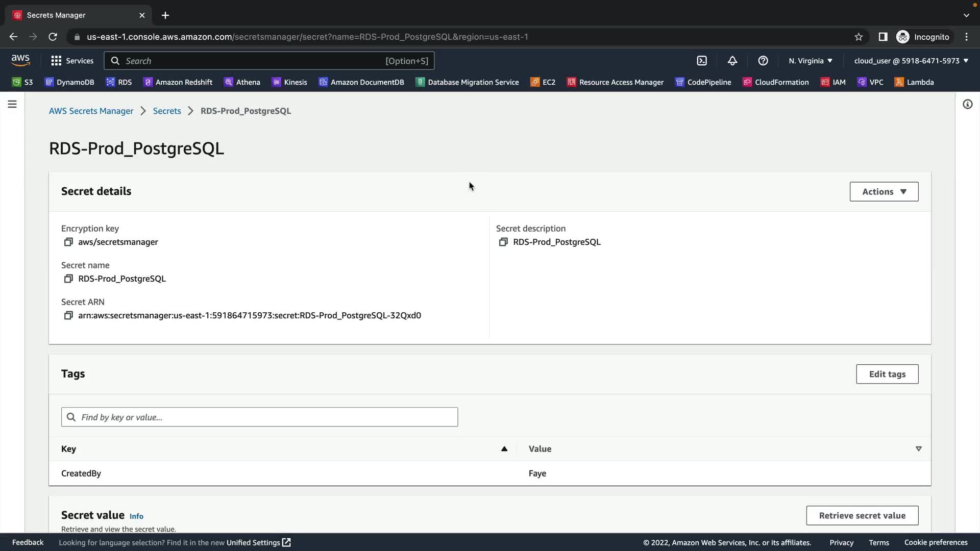Open DynamoDB shortcut in favorites bar
This screenshot has width=980, height=551.
click(x=69, y=82)
